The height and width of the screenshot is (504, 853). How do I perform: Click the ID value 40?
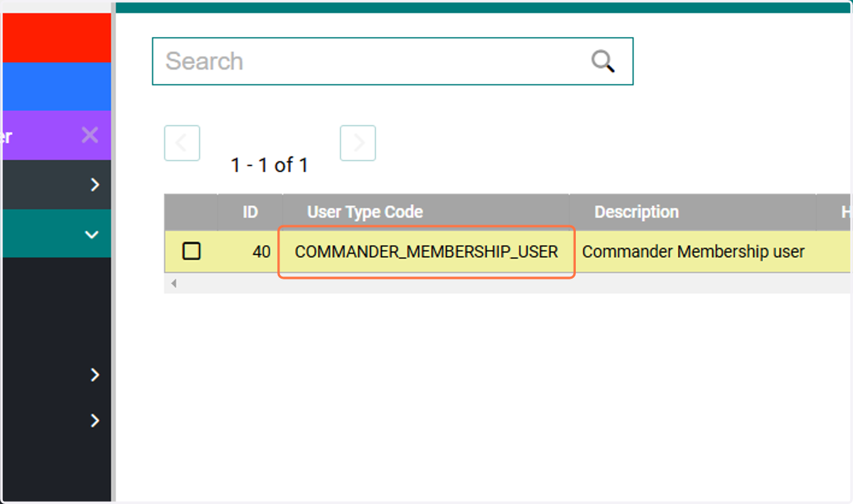click(261, 252)
